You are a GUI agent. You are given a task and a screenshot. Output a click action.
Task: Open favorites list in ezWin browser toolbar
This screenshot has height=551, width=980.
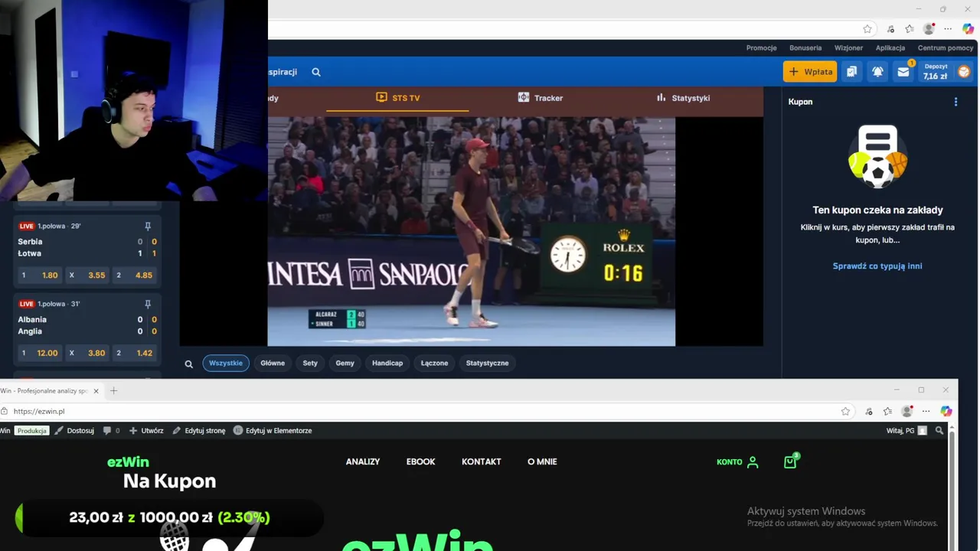pos(887,411)
